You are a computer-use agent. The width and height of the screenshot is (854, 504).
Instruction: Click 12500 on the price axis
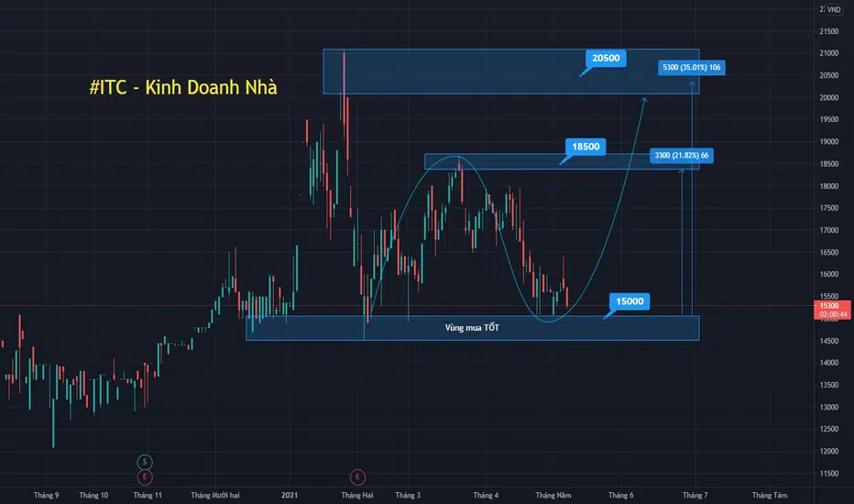[829, 430]
